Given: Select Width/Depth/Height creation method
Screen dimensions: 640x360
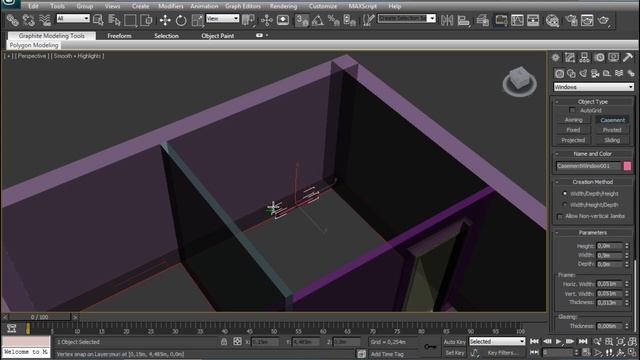Looking at the screenshot, I should pos(565,193).
